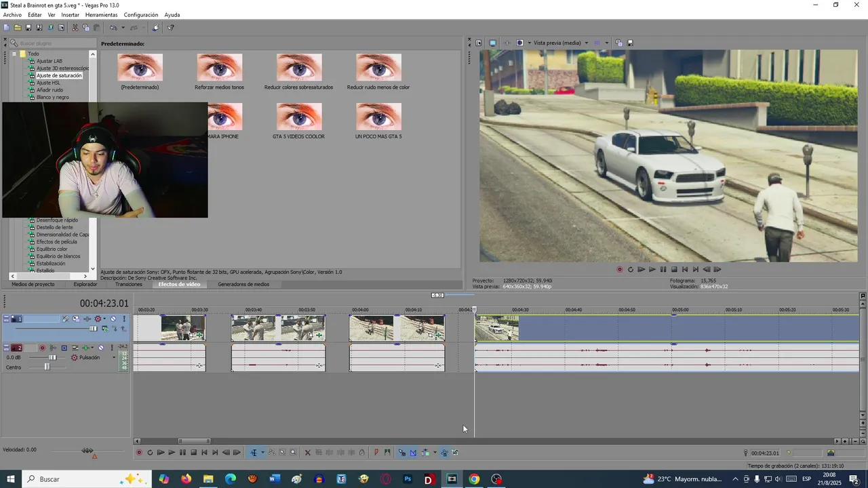Click the Undo arrow icon
This screenshot has height=488, width=868.
click(x=113, y=28)
